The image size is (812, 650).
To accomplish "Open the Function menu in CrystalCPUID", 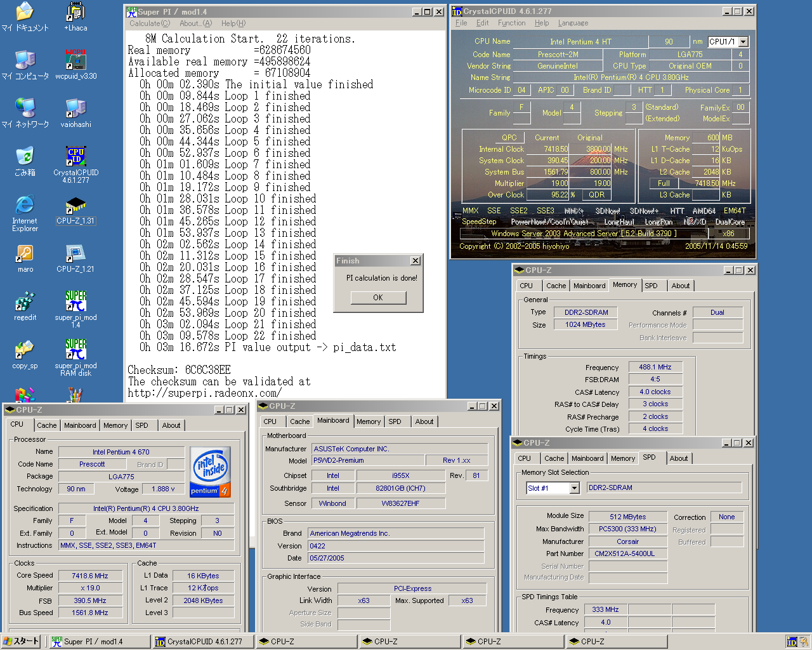I will [x=511, y=23].
